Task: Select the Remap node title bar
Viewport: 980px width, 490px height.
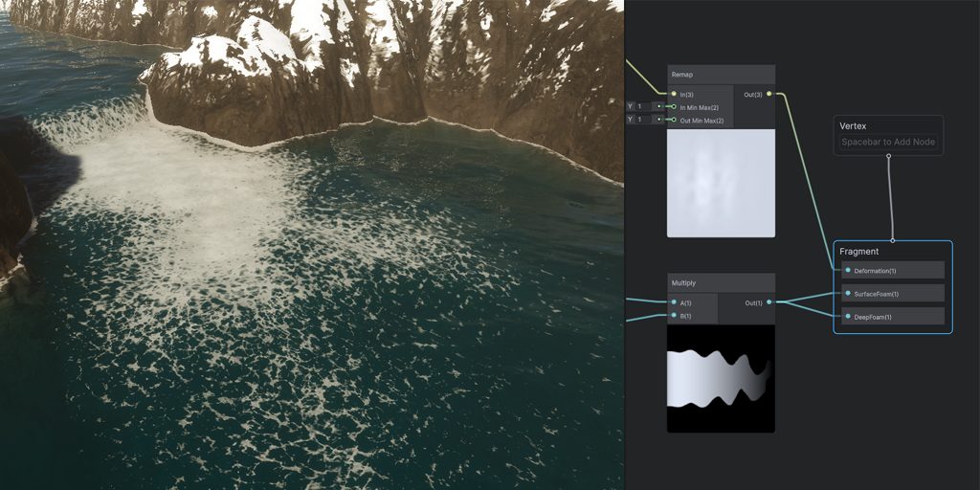Action: pos(721,75)
